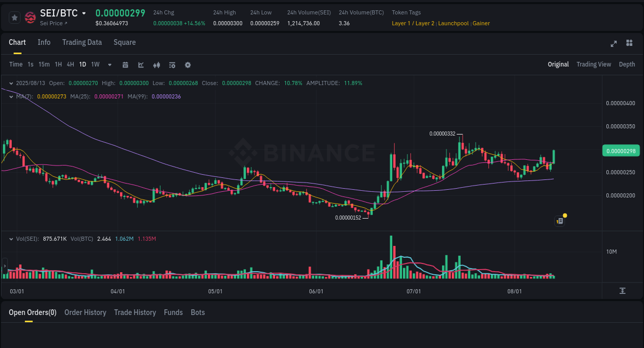Open Sei Price external link

point(54,24)
